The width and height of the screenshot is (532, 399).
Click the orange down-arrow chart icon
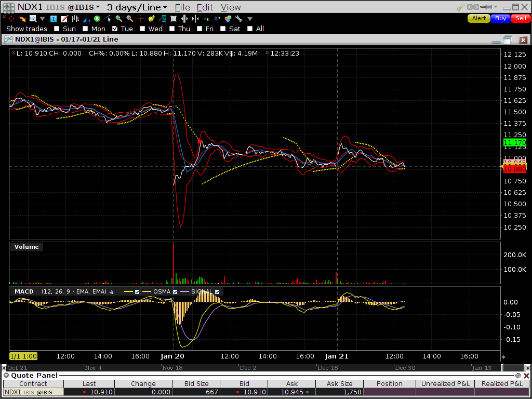(22, 19)
